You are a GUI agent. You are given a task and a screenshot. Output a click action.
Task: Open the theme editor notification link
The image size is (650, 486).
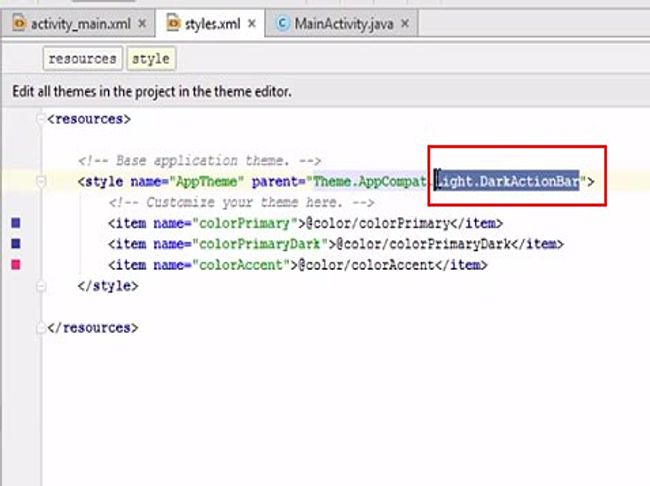coord(152,91)
